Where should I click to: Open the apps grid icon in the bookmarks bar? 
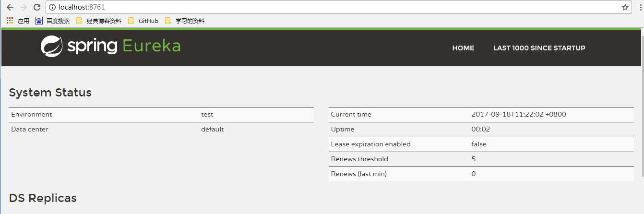click(10, 21)
